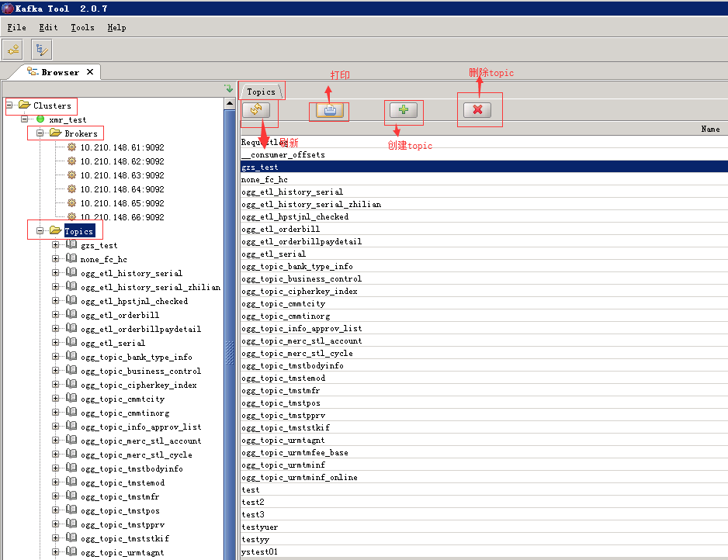Image resolution: width=728 pixels, height=560 pixels.
Task: Click the refresh topics button
Action: [256, 110]
